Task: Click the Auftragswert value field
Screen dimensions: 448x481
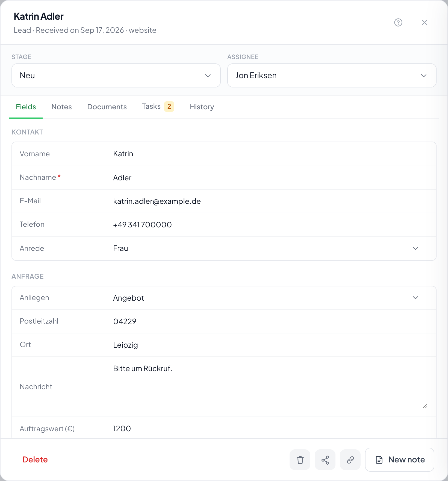Action: (x=270, y=429)
